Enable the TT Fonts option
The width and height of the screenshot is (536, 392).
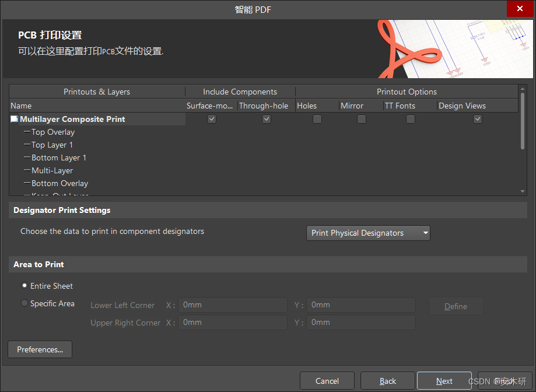[410, 119]
